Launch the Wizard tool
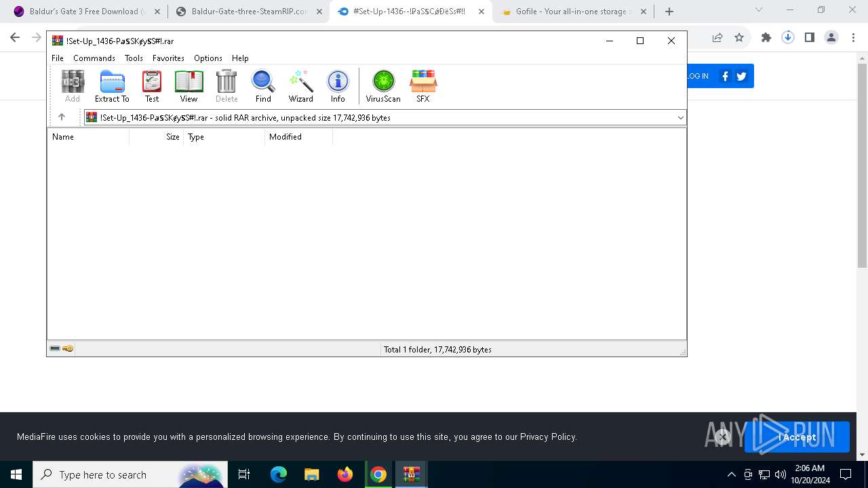Viewport: 868px width, 488px height. 301,86
